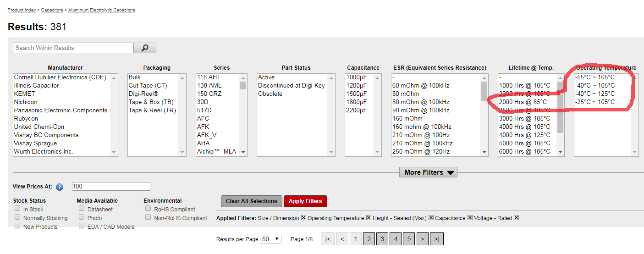Screen dimensions: 644x254
Task: Toggle the Normally Stocking checkbox
Action: coord(17,217)
